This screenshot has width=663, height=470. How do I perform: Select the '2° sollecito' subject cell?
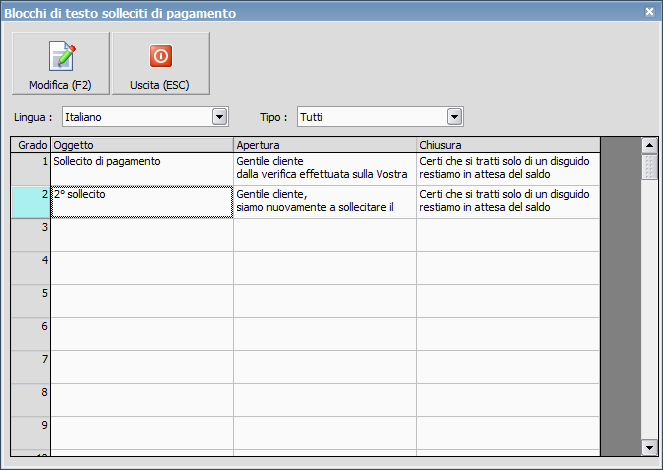[x=141, y=201]
